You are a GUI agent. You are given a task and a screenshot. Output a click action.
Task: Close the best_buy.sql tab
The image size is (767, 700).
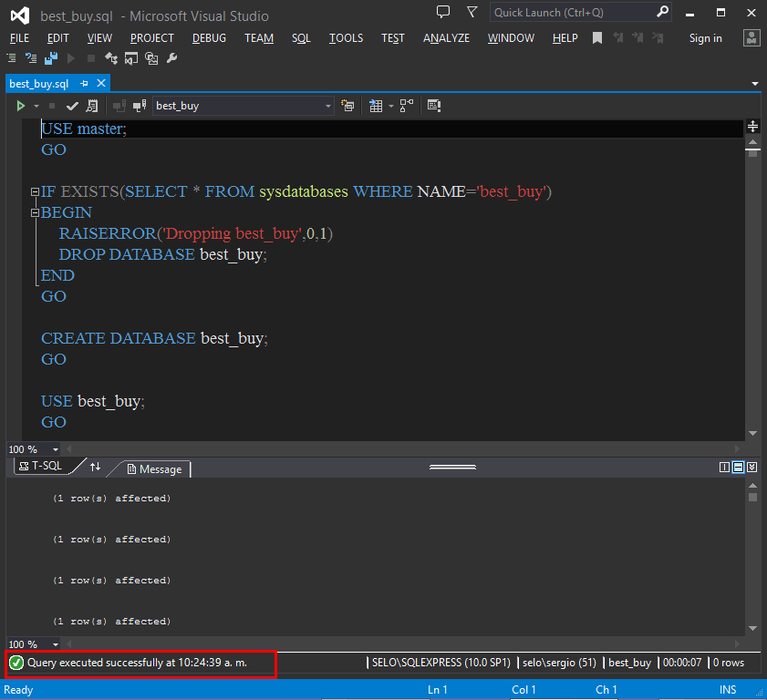coord(101,83)
